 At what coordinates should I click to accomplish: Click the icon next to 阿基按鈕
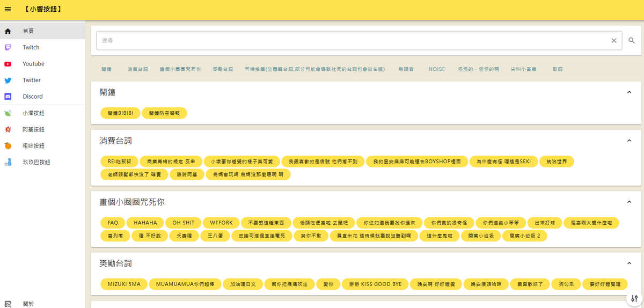(8, 129)
